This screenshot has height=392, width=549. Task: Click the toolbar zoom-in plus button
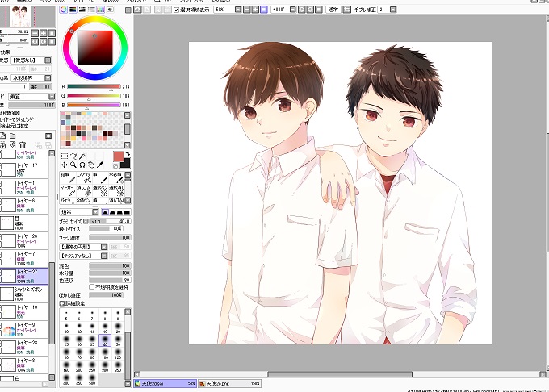[255, 10]
